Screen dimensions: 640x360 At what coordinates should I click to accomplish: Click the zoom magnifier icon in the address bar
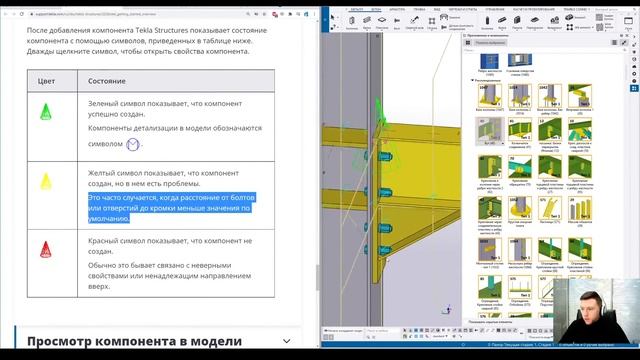[x=248, y=14]
